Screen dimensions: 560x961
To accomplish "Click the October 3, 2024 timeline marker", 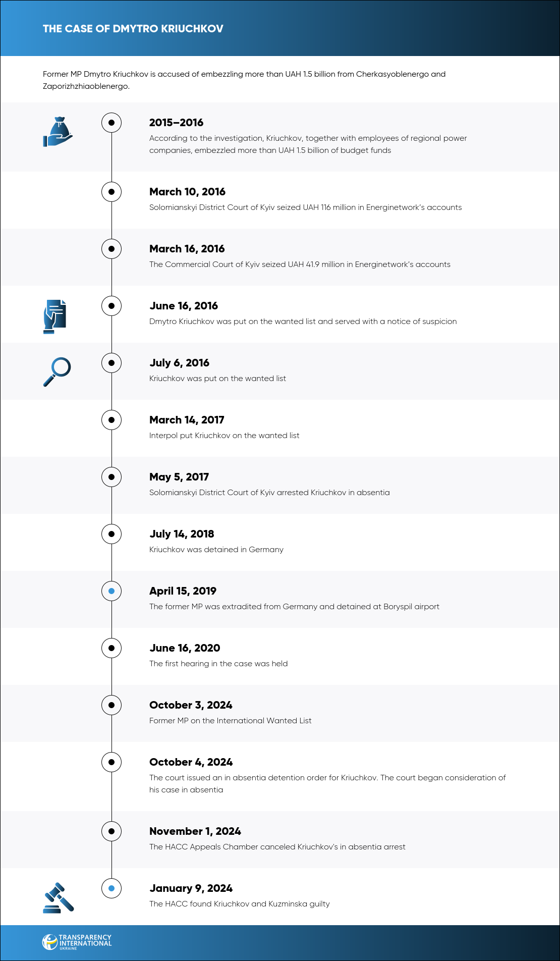I will coord(111,705).
